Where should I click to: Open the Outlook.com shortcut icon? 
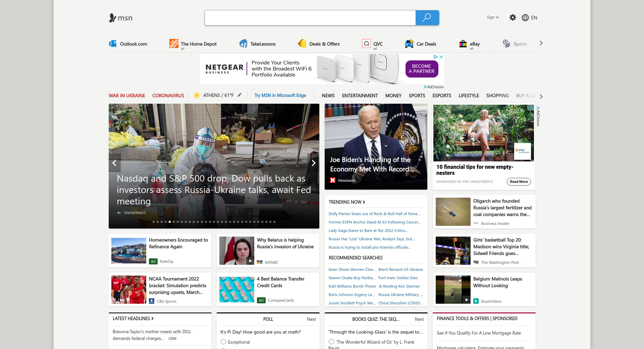coord(113,44)
